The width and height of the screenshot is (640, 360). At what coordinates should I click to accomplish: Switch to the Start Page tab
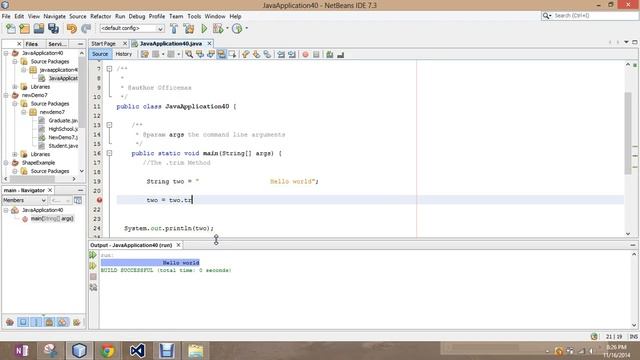pos(104,44)
